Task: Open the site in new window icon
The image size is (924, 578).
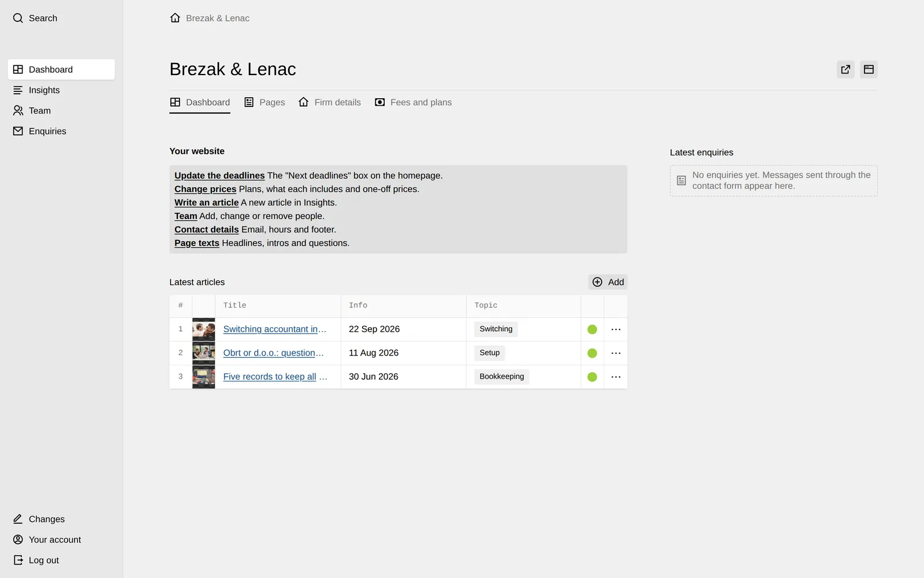Action: [845, 69]
